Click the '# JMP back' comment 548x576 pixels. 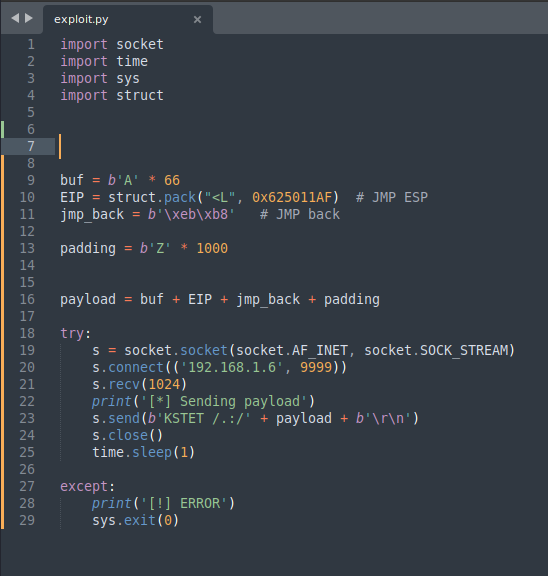coord(300,215)
